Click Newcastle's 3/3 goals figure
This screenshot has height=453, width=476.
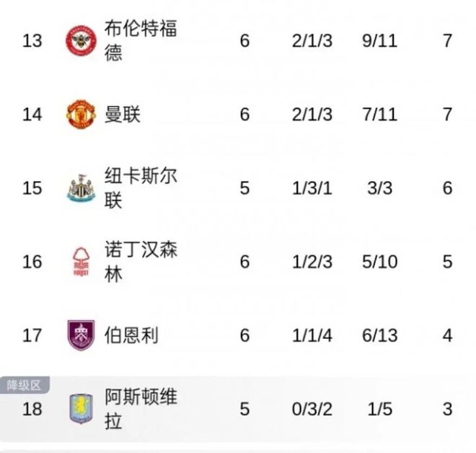pos(380,188)
